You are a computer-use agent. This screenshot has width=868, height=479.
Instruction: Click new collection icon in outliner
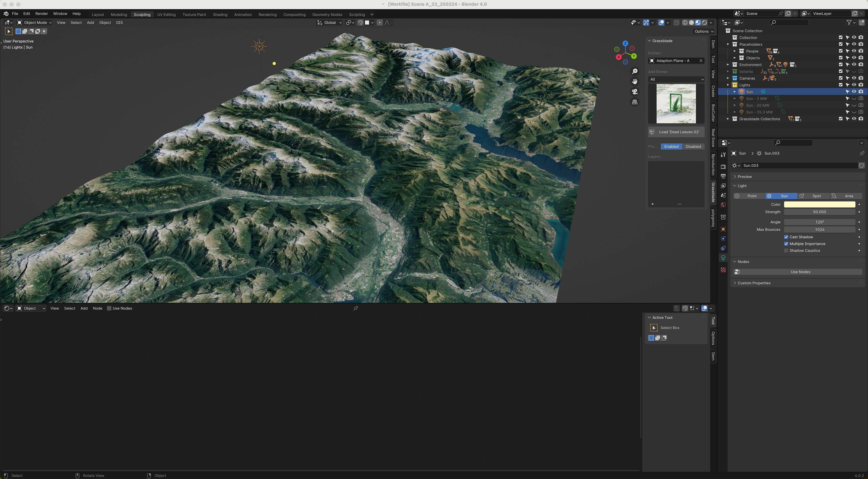(x=862, y=23)
